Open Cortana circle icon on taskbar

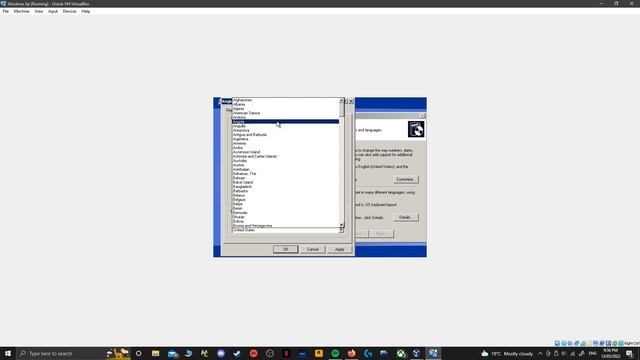pyautogui.click(x=138, y=353)
